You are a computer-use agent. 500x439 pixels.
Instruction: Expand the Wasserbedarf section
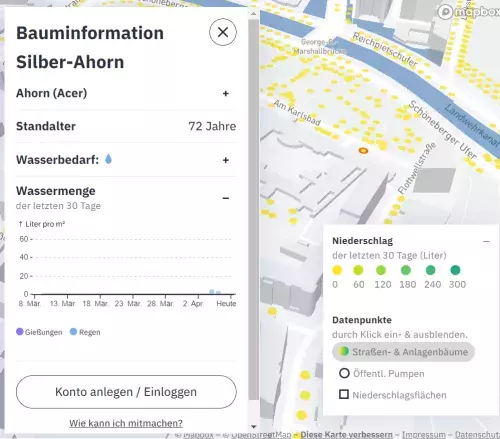pos(226,160)
